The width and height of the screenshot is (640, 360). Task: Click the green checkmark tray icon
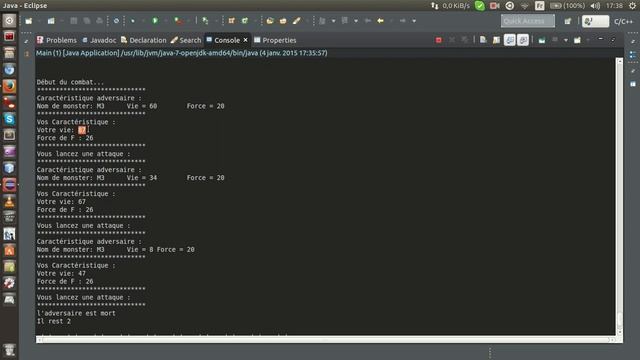pos(480,6)
